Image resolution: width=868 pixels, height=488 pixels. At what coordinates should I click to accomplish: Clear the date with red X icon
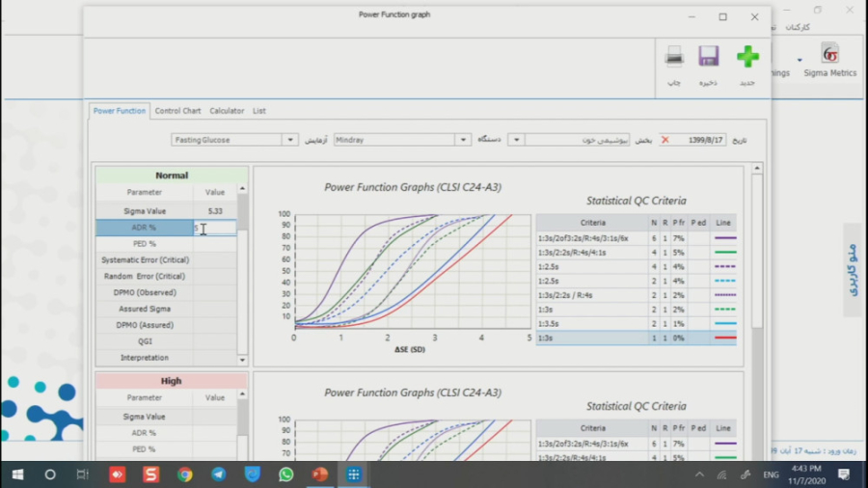coord(665,140)
